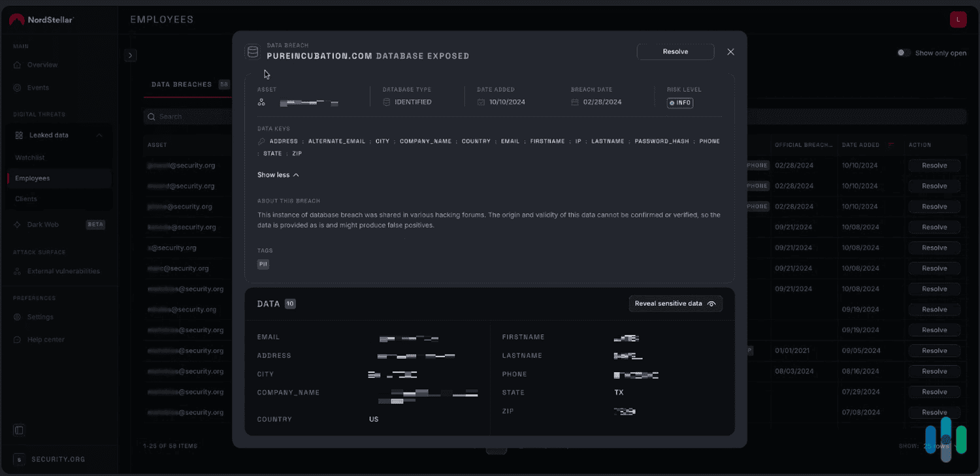Collapse the sidebar via bottom-left icon
Screen dimensions: 980x476
(x=18, y=430)
